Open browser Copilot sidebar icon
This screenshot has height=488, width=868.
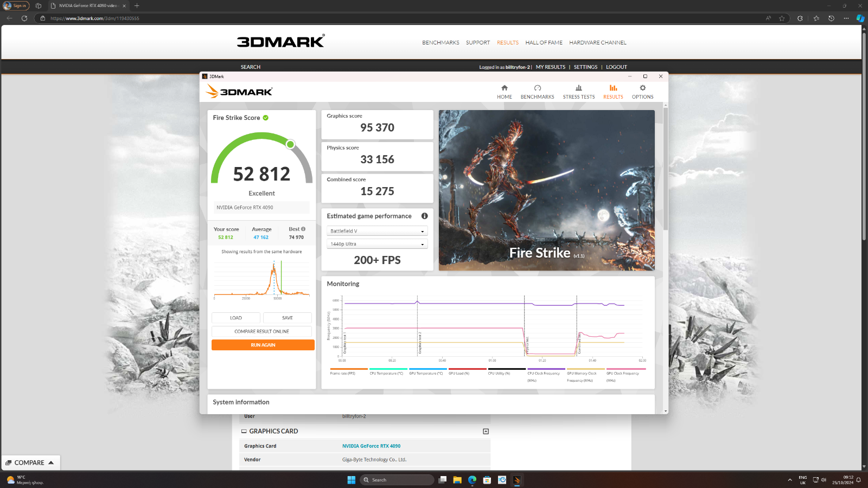pyautogui.click(x=860, y=18)
